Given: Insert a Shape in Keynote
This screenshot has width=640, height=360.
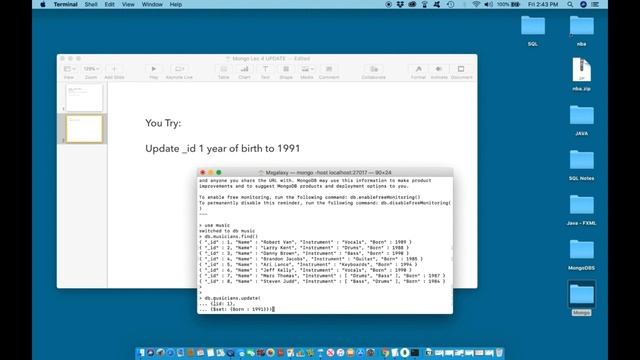Looking at the screenshot, I should (x=286, y=71).
